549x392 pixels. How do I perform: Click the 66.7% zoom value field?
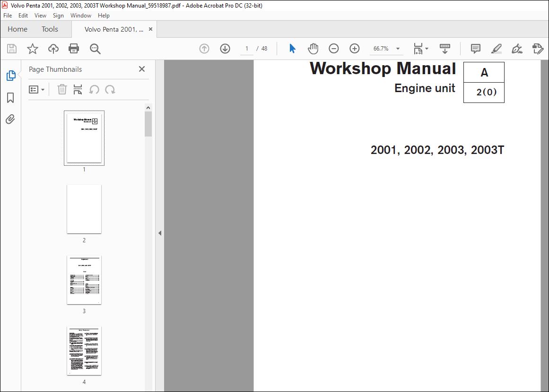click(x=381, y=49)
